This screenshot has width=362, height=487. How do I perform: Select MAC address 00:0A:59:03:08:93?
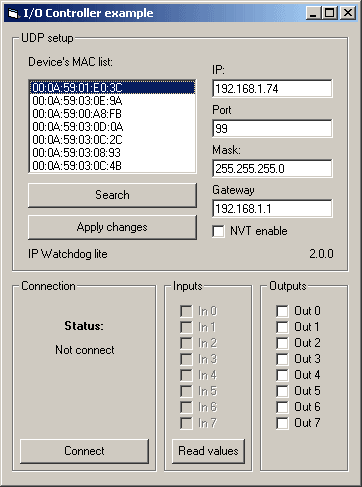click(113, 153)
